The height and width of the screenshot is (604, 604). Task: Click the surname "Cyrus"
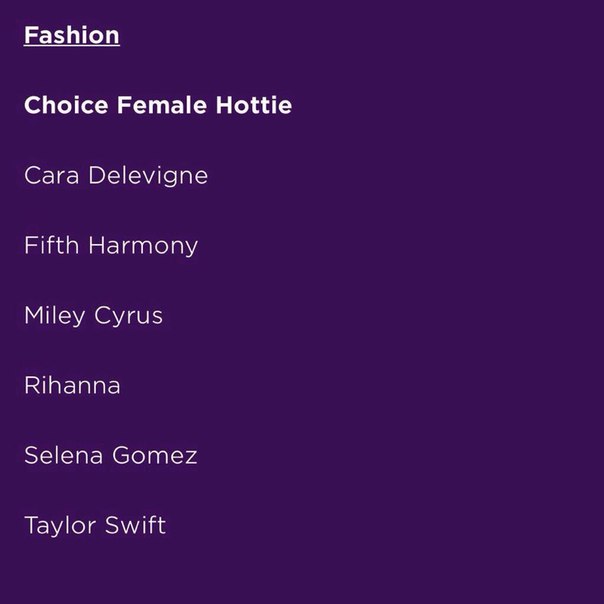(x=128, y=316)
